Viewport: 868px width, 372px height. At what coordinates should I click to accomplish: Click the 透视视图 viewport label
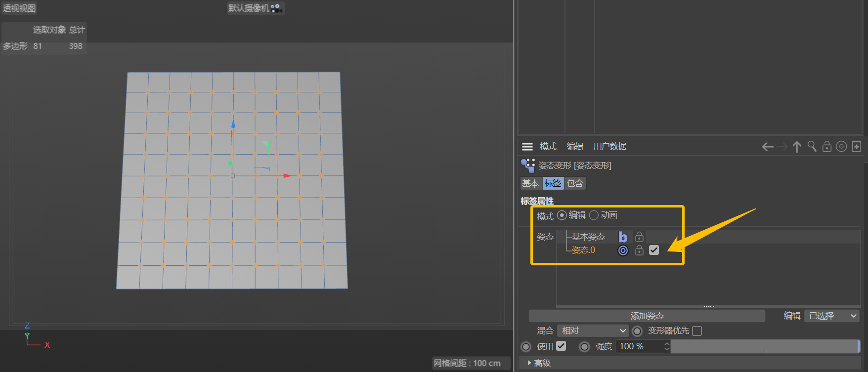(x=19, y=8)
